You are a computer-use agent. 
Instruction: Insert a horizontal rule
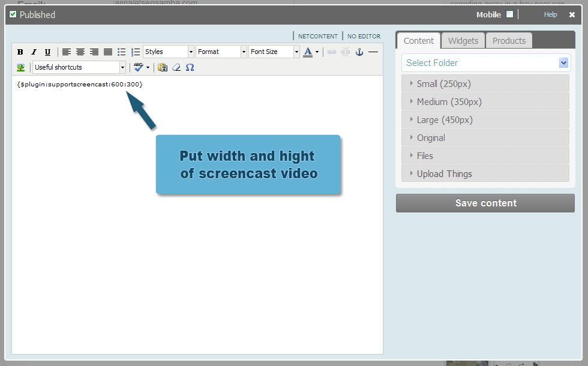point(373,52)
